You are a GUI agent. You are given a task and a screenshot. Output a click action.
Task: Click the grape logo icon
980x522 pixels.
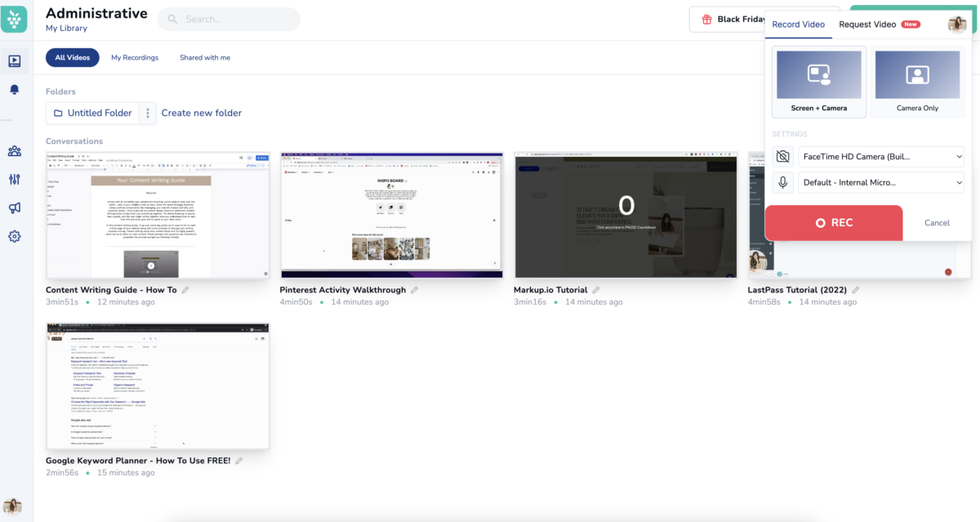pos(15,19)
